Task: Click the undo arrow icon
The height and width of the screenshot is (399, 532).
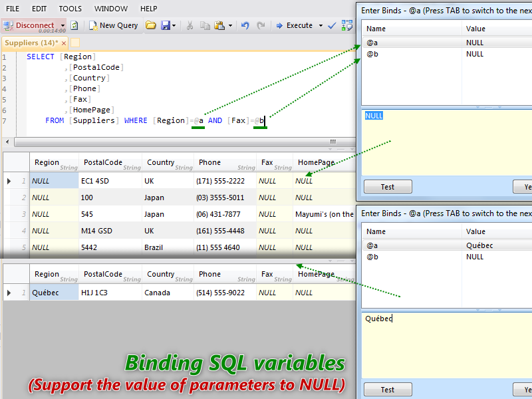Action: point(245,25)
